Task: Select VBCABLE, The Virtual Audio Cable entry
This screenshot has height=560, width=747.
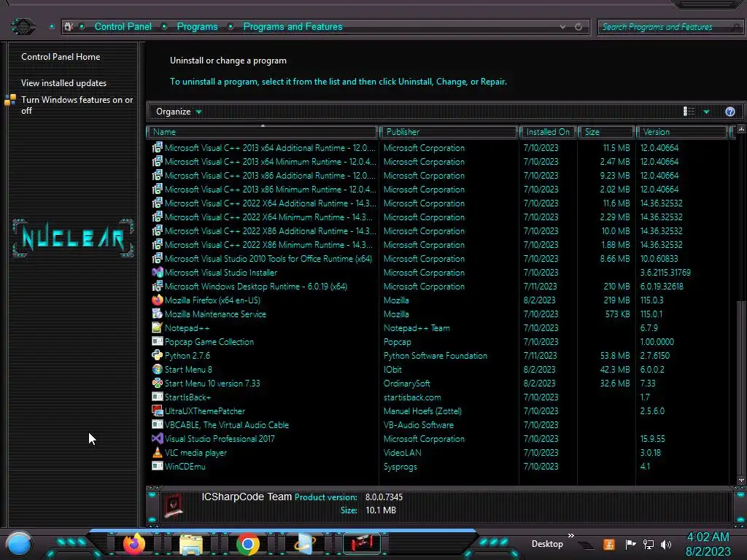Action: point(227,424)
